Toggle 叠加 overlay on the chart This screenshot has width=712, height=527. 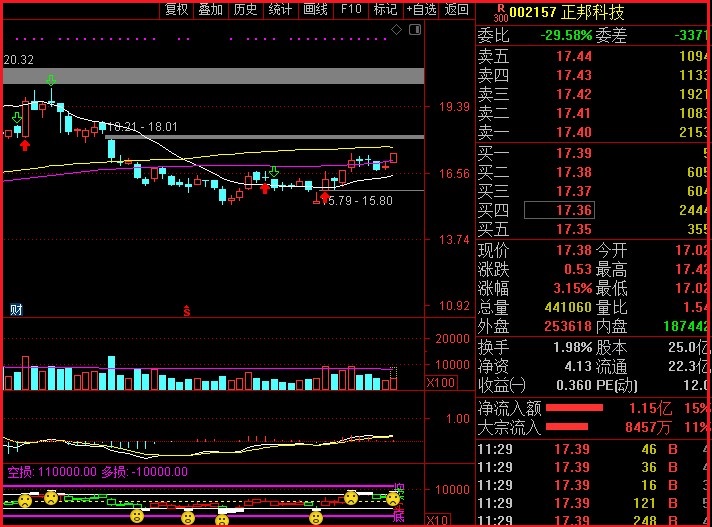[x=211, y=10]
